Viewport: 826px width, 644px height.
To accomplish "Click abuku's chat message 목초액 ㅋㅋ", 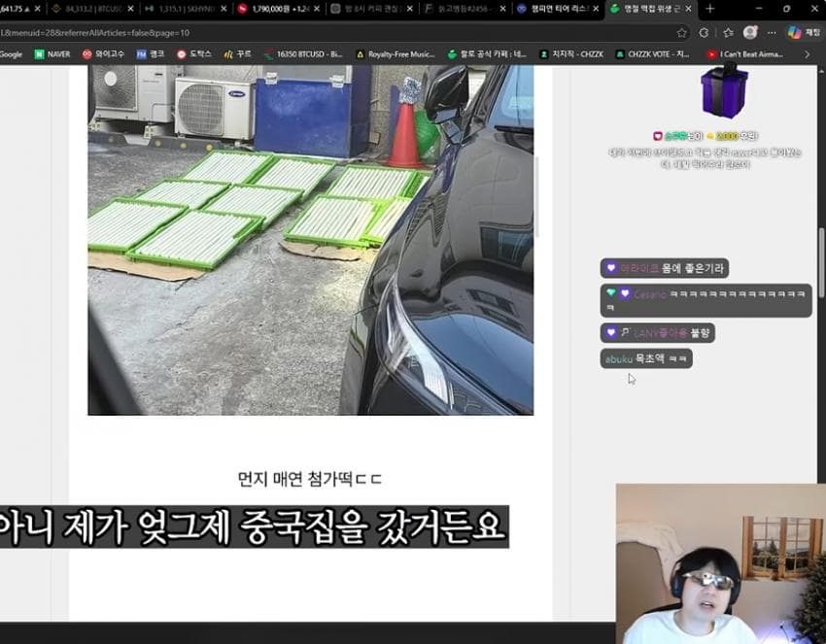I will (646, 358).
